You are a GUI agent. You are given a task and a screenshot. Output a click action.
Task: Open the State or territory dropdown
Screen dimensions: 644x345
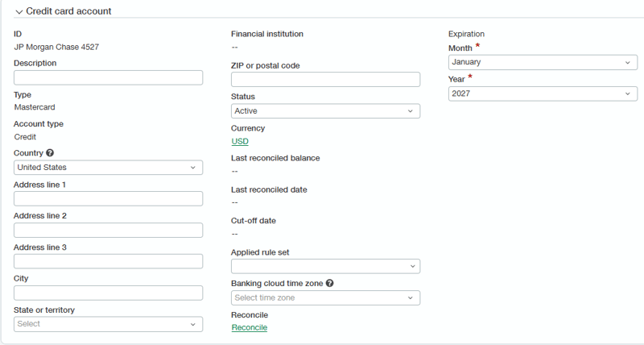point(108,324)
